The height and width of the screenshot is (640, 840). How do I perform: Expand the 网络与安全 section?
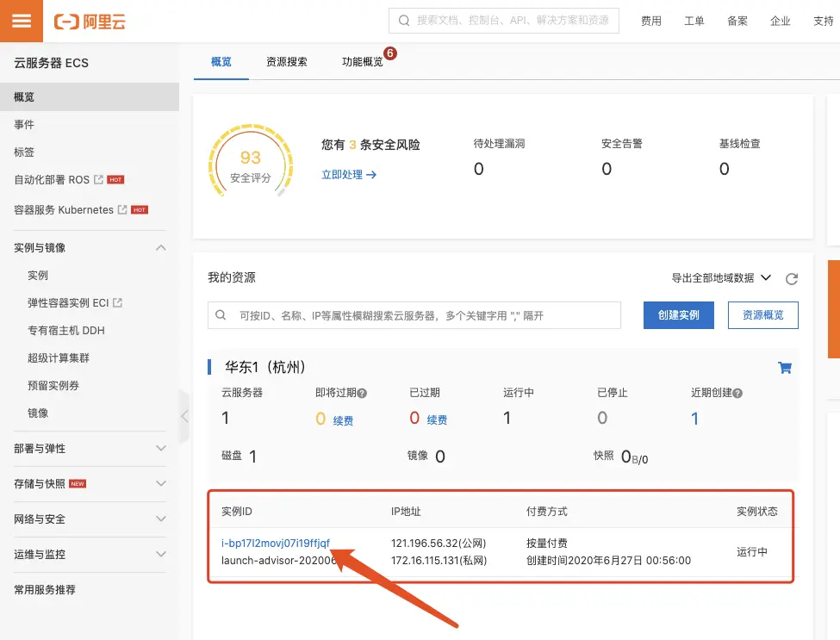(x=161, y=519)
